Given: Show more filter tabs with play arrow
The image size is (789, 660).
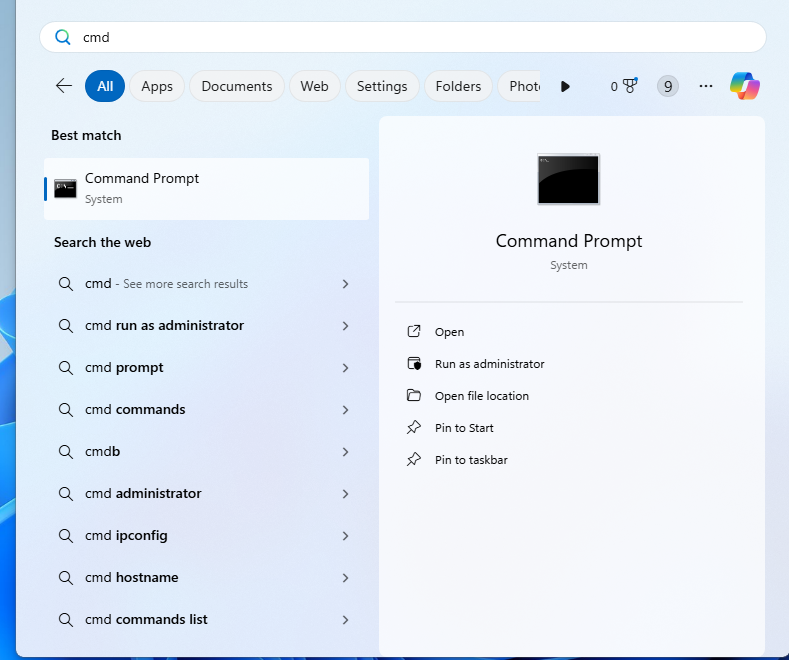Looking at the screenshot, I should coord(565,87).
